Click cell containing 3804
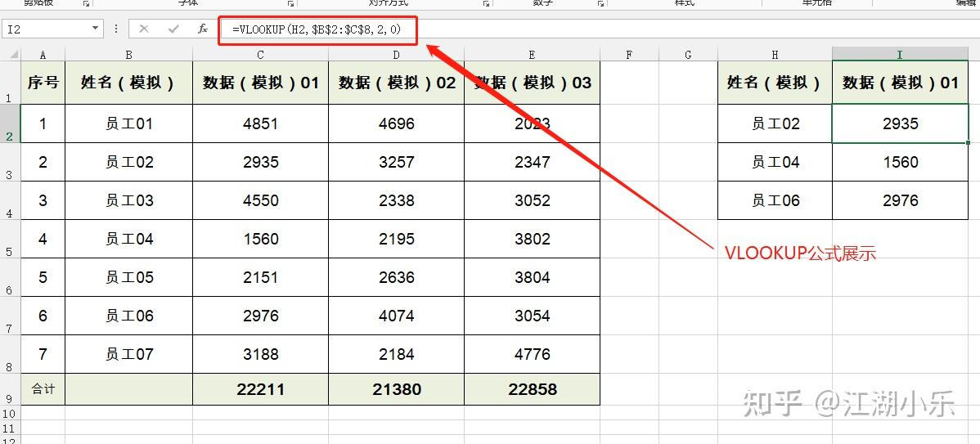The image size is (980, 444). (x=532, y=277)
